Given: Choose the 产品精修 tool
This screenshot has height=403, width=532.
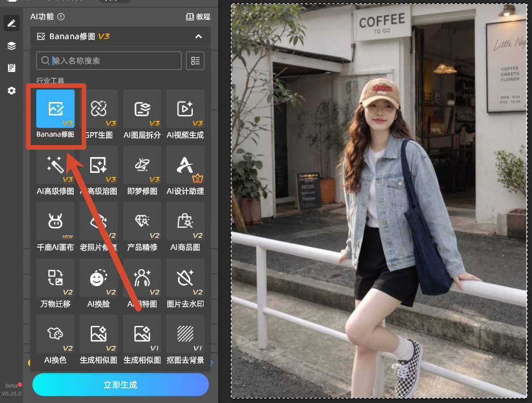Looking at the screenshot, I should click(142, 221).
